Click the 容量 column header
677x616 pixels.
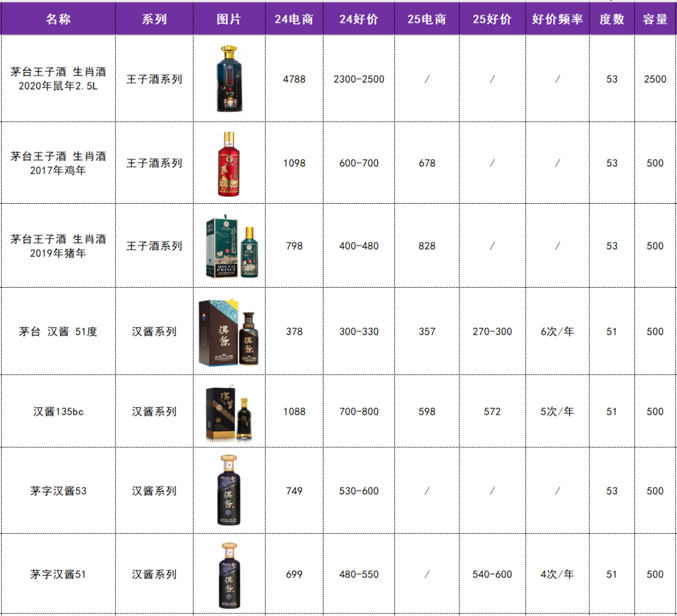(x=655, y=19)
